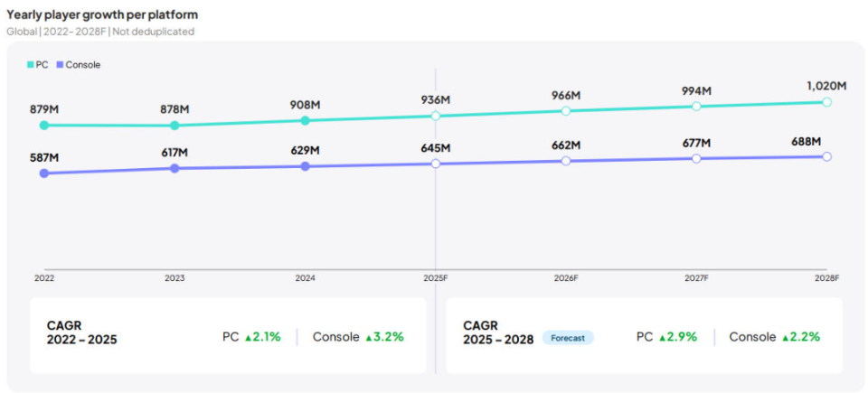Click the Console 2023 data point at 617M
Viewport: 868px width, 393px height.
tap(175, 169)
